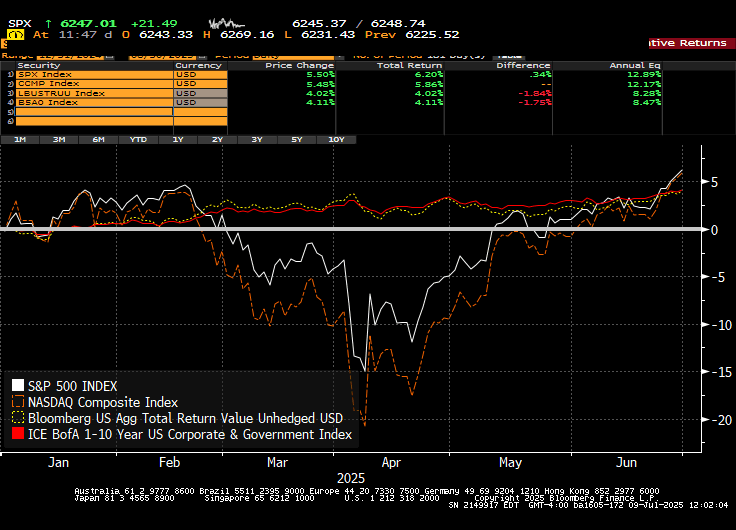Image resolution: width=736 pixels, height=530 pixels.
Task: Click the -20 label on the y-axis
Action: click(x=722, y=420)
